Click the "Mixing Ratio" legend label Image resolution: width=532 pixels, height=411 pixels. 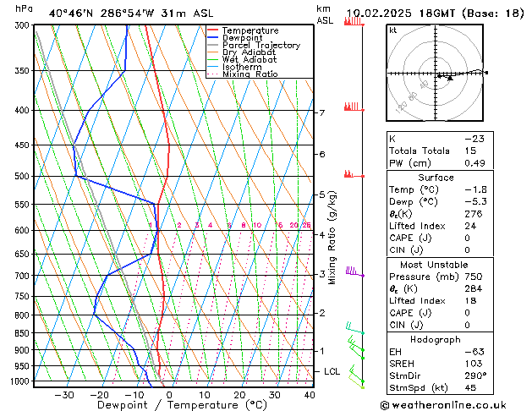[250, 74]
